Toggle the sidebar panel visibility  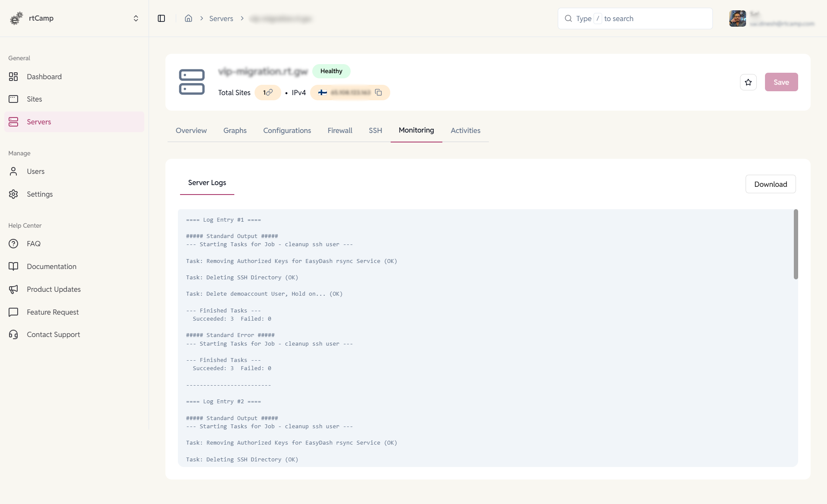point(162,19)
